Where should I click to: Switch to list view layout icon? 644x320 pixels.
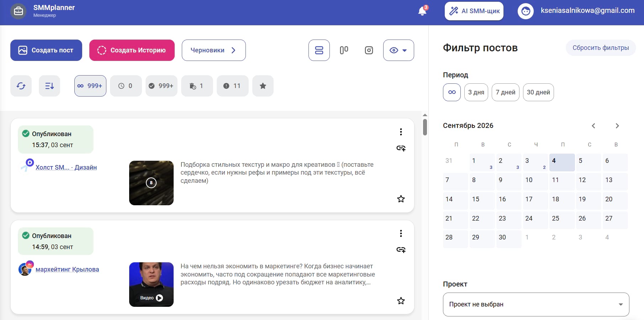pyautogui.click(x=319, y=50)
